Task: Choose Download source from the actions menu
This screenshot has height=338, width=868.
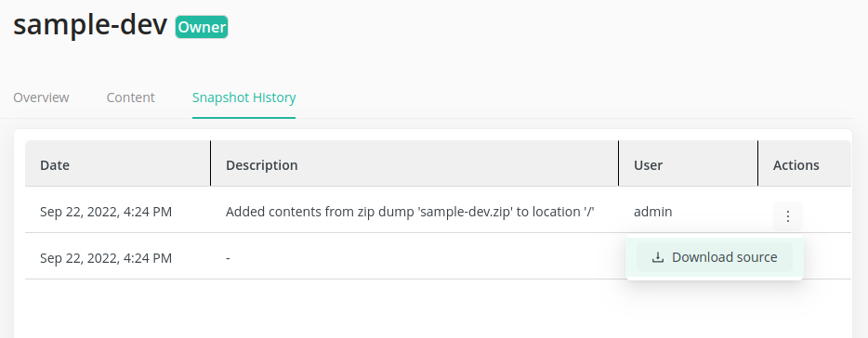Action: tap(714, 257)
